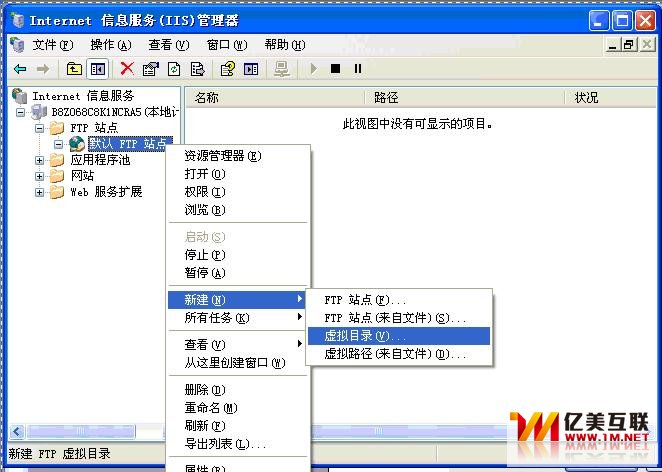Collapse the local computer tree node
Viewport: 662px width, 472px height.
coord(20,112)
